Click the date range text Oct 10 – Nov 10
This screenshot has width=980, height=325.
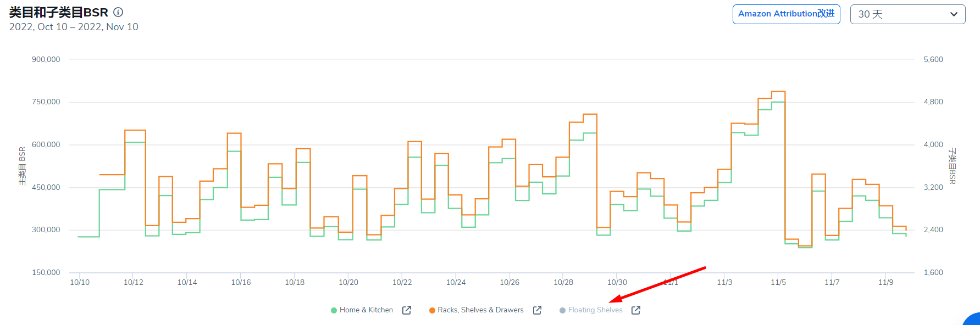(x=74, y=27)
